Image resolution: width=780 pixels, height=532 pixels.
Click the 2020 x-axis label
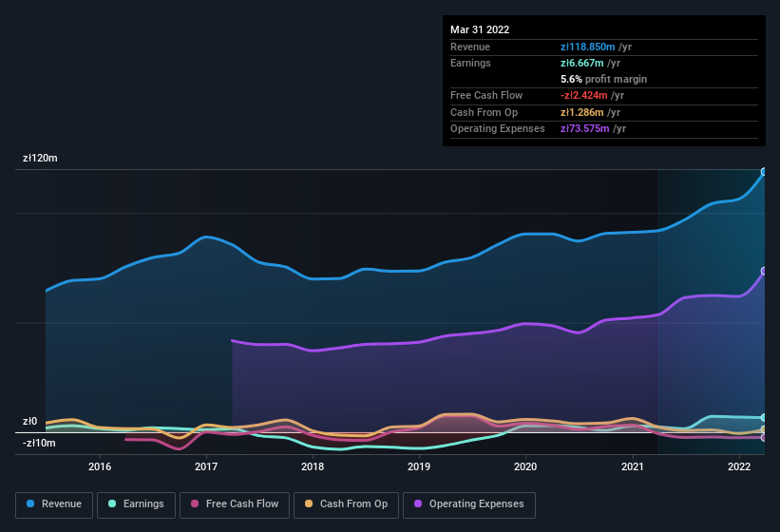pos(525,466)
